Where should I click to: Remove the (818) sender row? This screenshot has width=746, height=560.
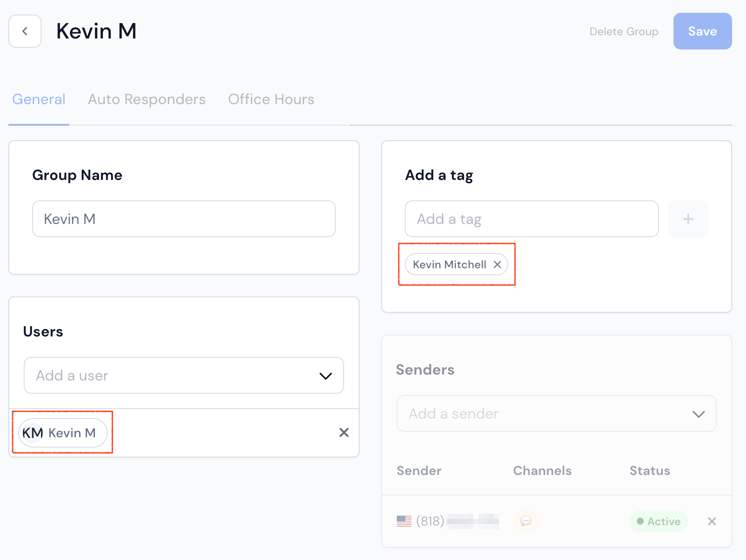(712, 521)
